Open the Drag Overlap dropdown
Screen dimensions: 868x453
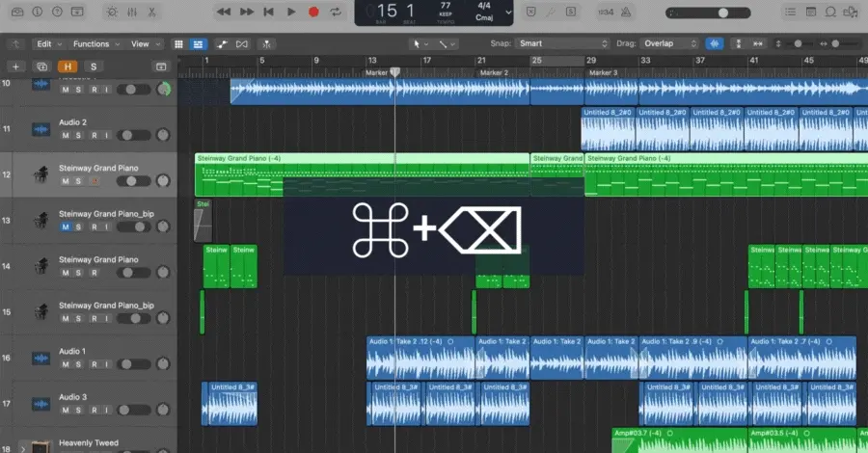(668, 43)
